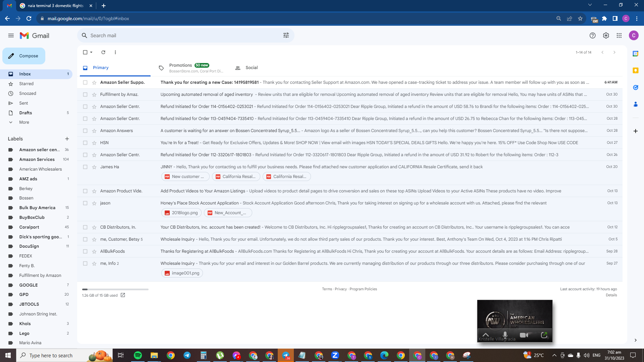
Task: Open the 2018logo.png attachment
Action: click(x=181, y=213)
